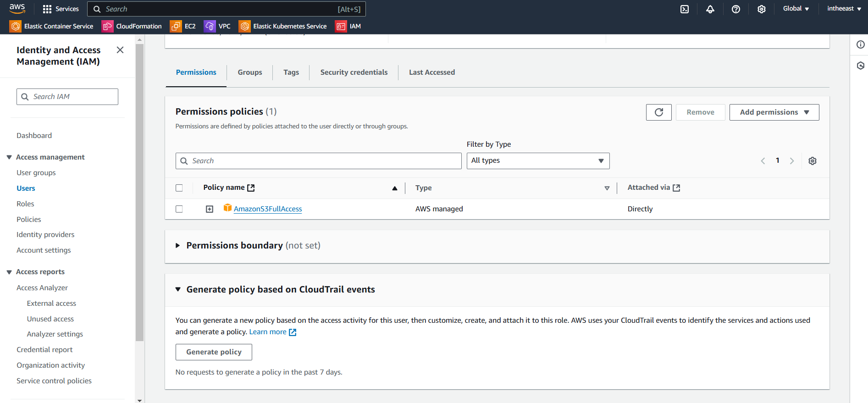Click the sidebar scroll down arrow
Screen dimensions: 868x403
tap(140, 400)
